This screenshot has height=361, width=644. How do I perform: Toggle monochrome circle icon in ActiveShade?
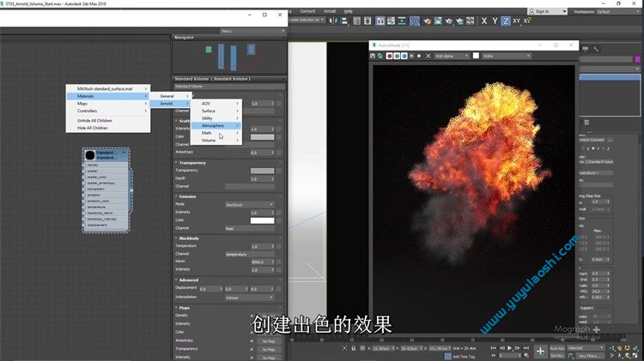419,56
